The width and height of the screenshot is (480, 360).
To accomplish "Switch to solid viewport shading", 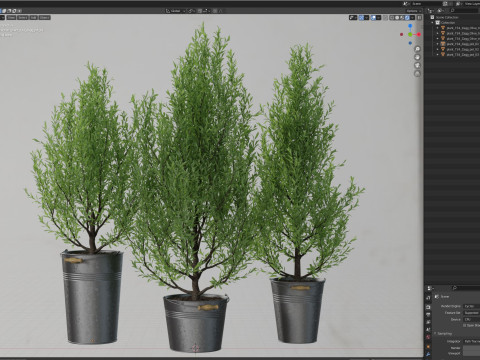I will (x=397, y=17).
